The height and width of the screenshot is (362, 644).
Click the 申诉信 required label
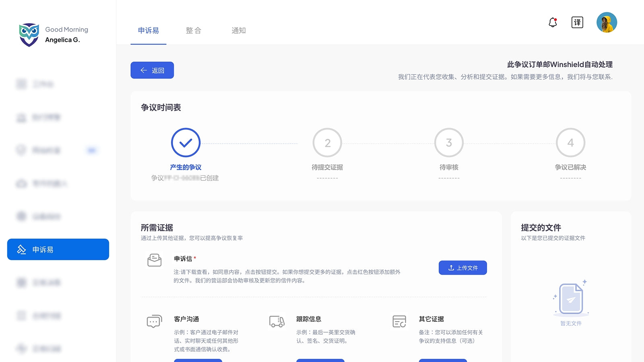point(185,259)
